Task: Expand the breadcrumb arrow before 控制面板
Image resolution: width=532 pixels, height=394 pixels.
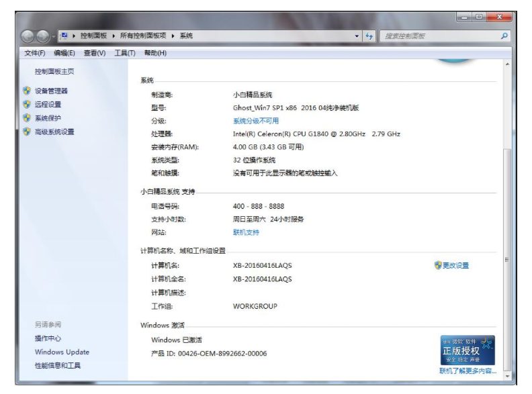Action: [x=74, y=36]
